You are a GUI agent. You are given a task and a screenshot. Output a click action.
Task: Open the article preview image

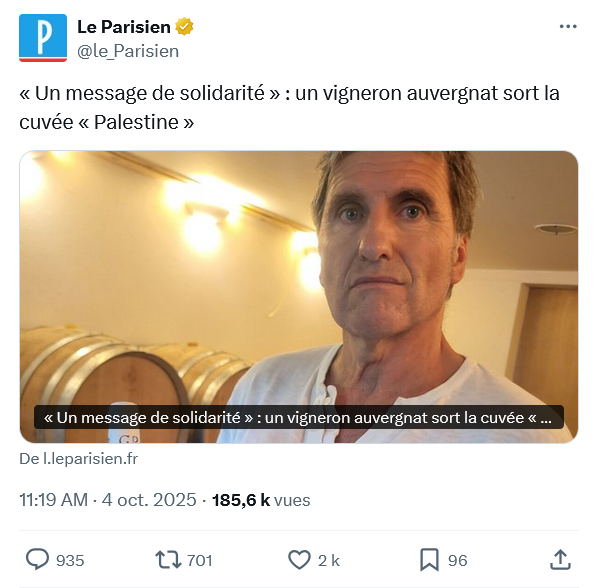click(x=299, y=297)
